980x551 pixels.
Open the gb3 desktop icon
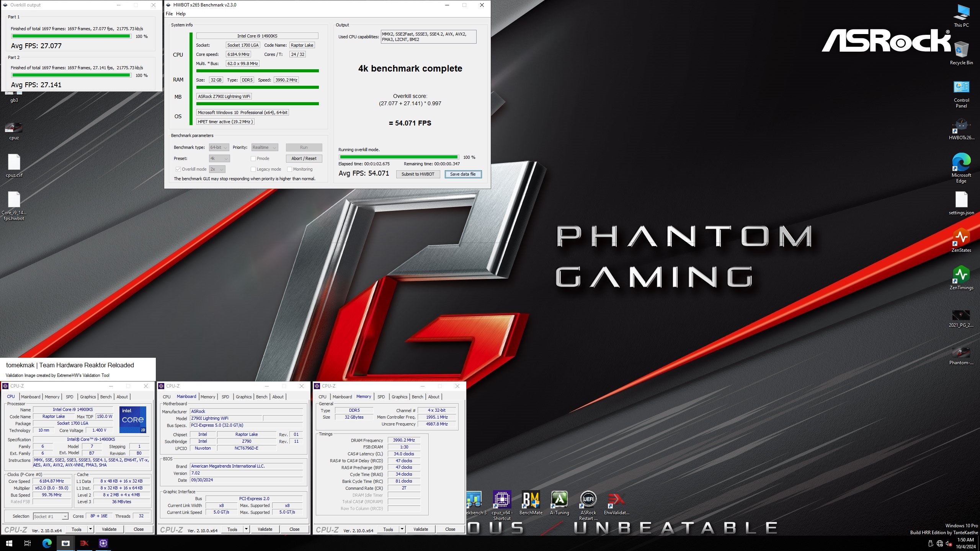pos(14,98)
